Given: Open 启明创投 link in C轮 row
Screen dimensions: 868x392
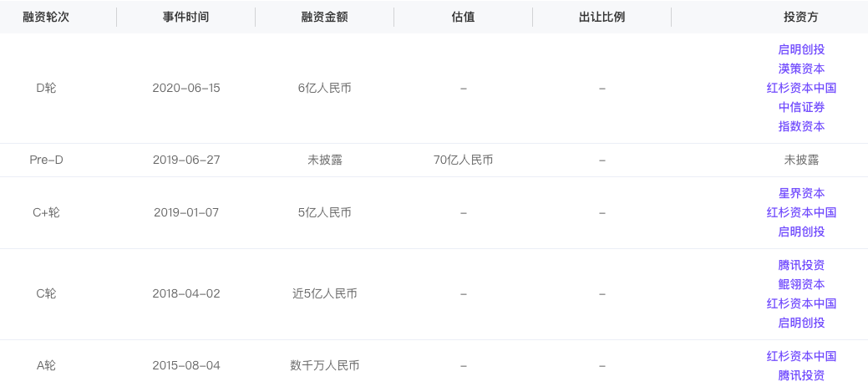Looking at the screenshot, I should click(x=801, y=323).
